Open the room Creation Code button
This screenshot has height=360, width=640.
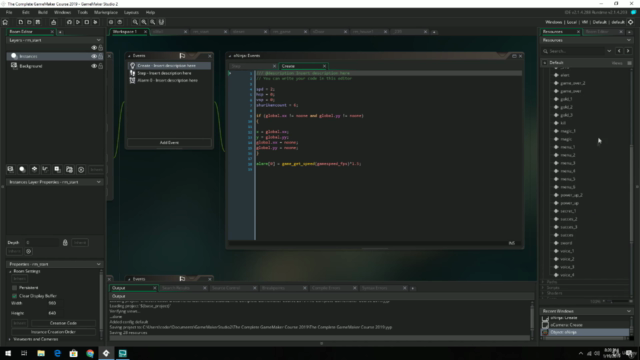tap(63, 323)
